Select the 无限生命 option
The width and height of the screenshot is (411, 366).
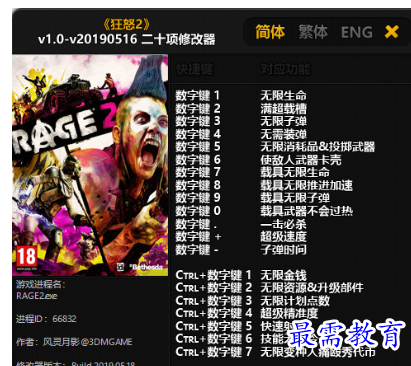(x=283, y=95)
